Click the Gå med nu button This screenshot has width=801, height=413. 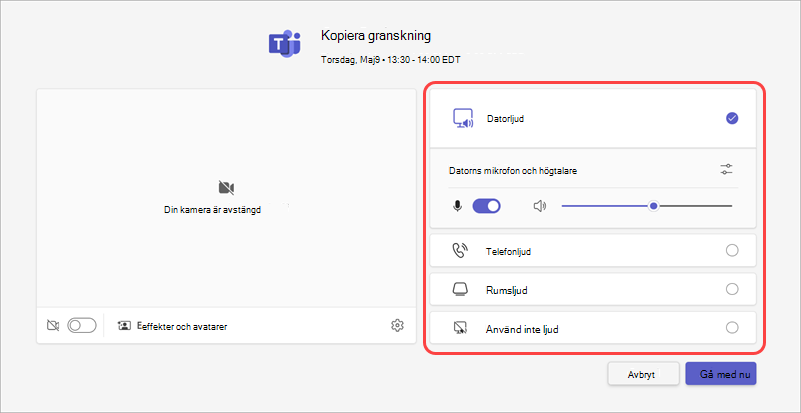pos(721,374)
